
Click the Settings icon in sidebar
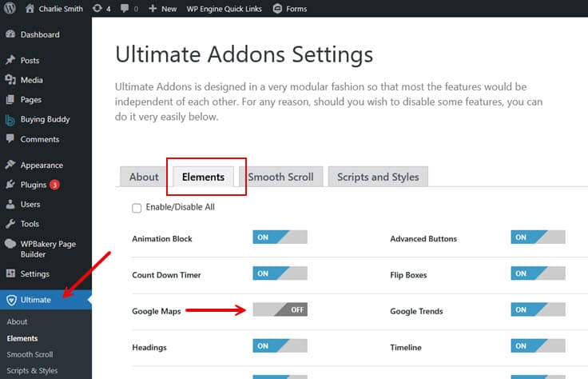(x=10, y=273)
